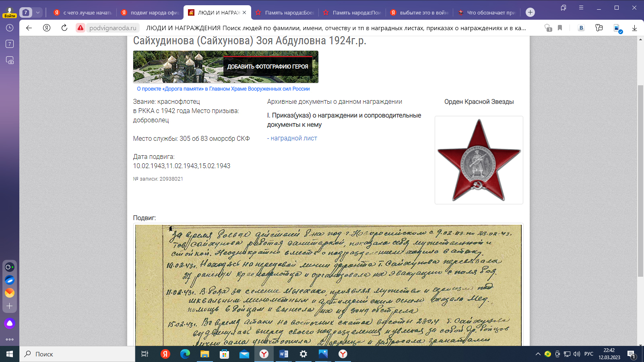
Task: Open the 'наградной лист' link
Action: coord(294,138)
